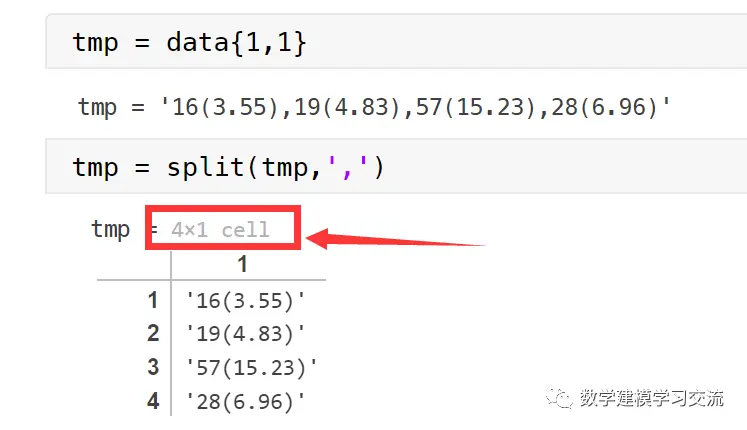
Task: Click the tmp output variable label in second line
Action: coord(97,107)
